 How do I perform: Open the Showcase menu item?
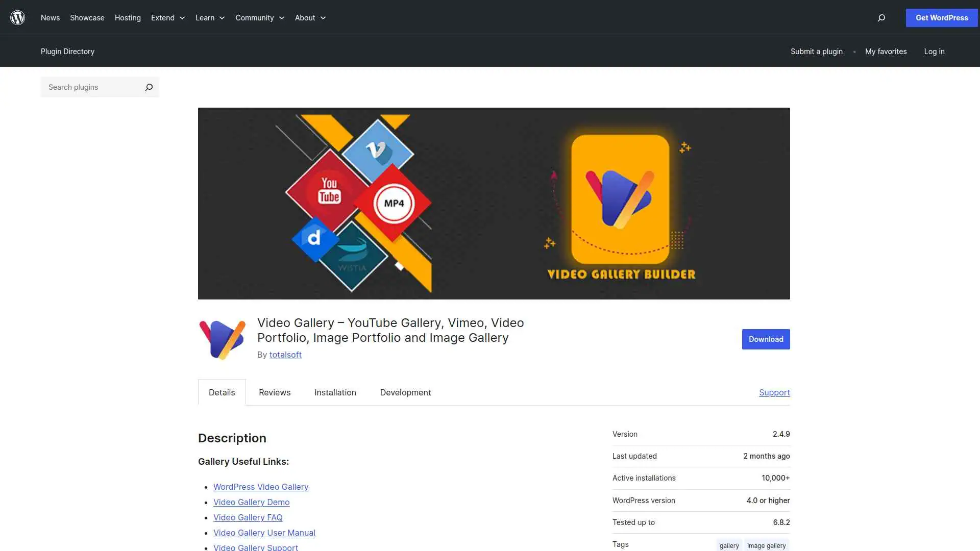87,18
